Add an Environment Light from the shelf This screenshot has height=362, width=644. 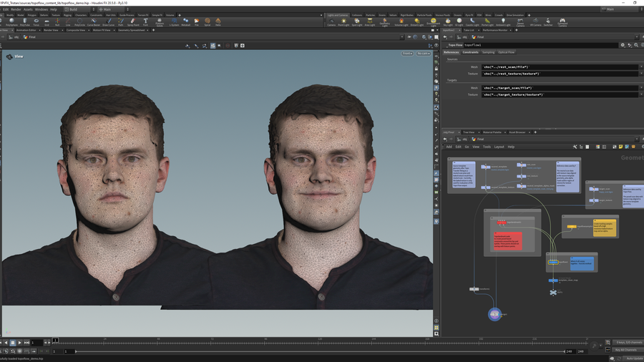pos(434,21)
